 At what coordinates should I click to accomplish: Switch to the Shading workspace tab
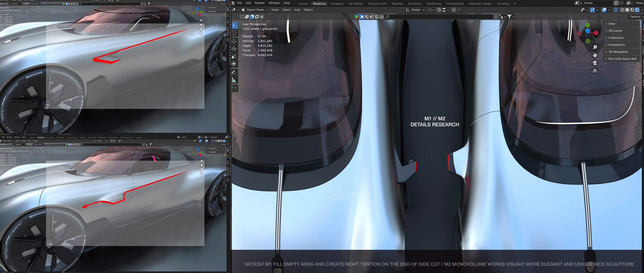(397, 4)
